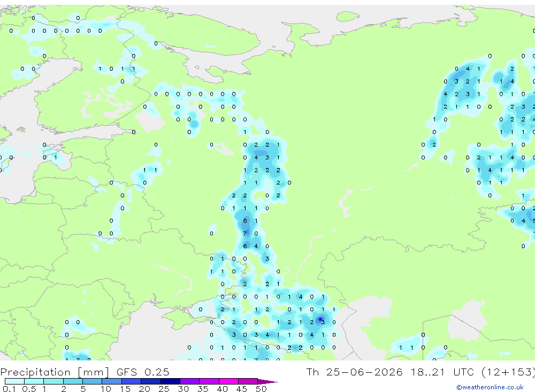
Task: Select the 'Precipitation [mm] GFS 0.25' title text
Action: 85,372
